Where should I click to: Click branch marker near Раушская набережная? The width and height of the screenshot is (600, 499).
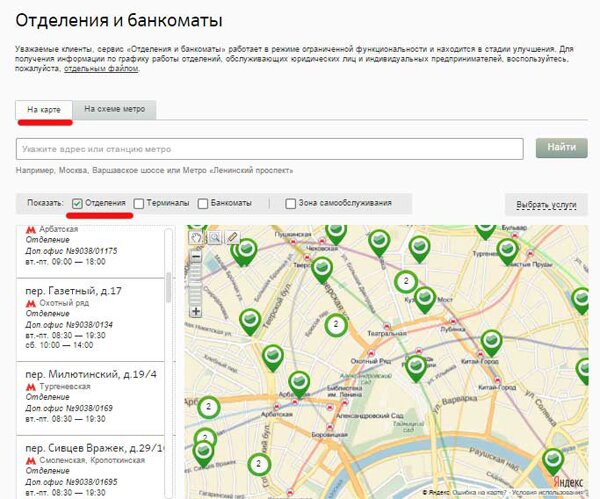553,461
